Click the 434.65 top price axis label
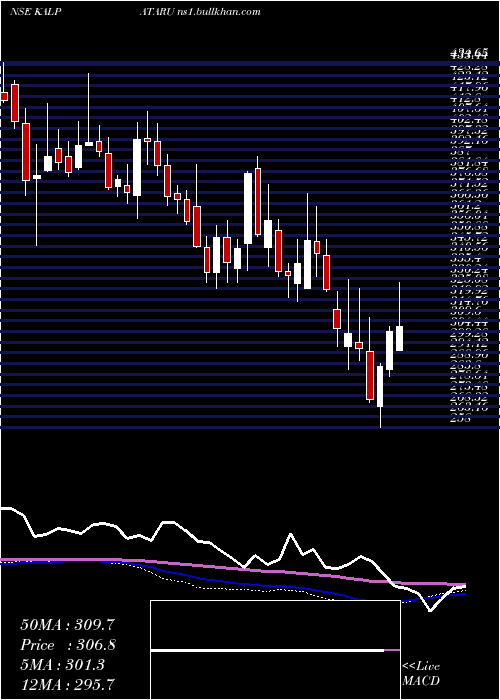500x700 pixels. point(468,55)
